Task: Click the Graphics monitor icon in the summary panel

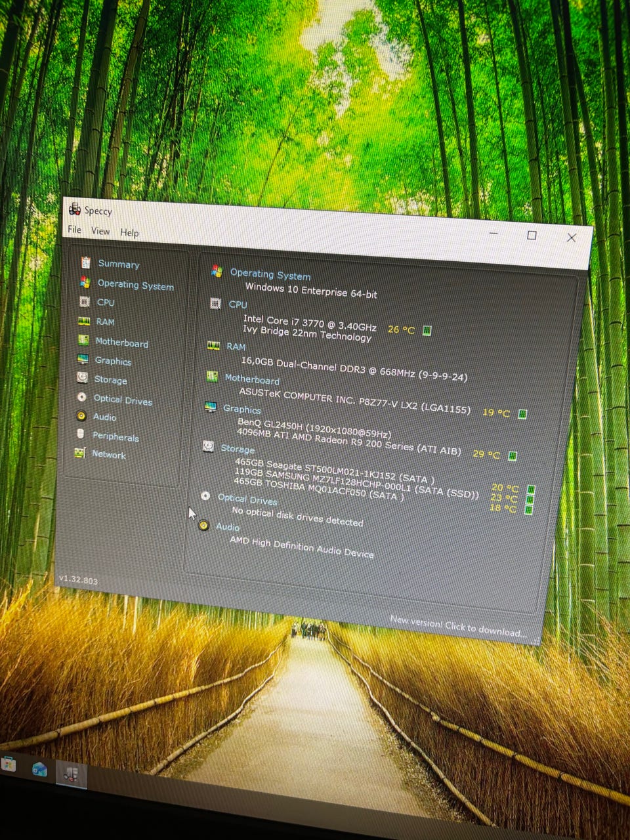Action: [211, 408]
